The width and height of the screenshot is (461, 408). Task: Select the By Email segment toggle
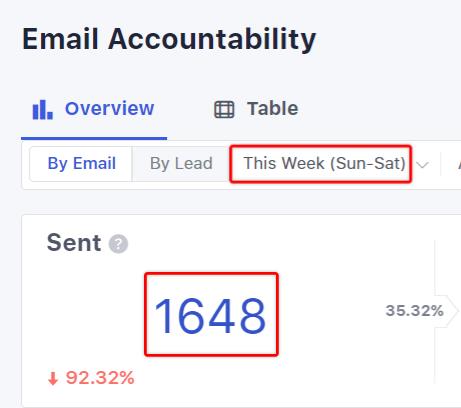pyautogui.click(x=81, y=164)
